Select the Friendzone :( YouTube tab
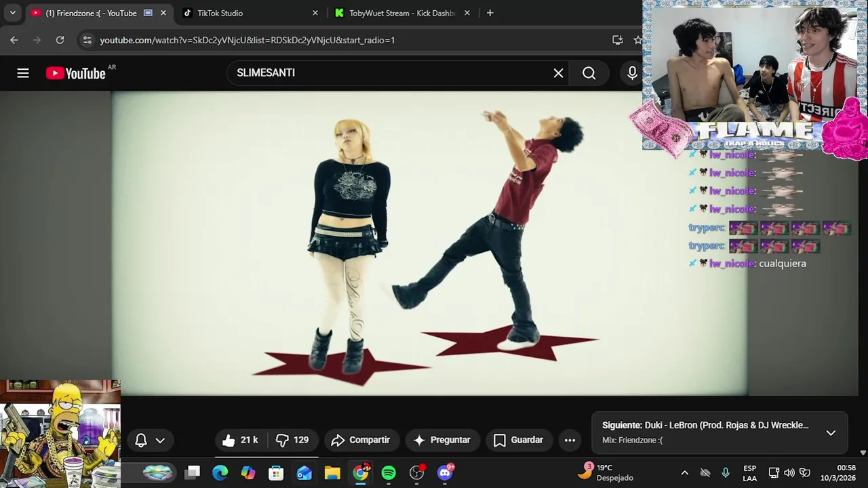This screenshot has width=868, height=488. 98,13
